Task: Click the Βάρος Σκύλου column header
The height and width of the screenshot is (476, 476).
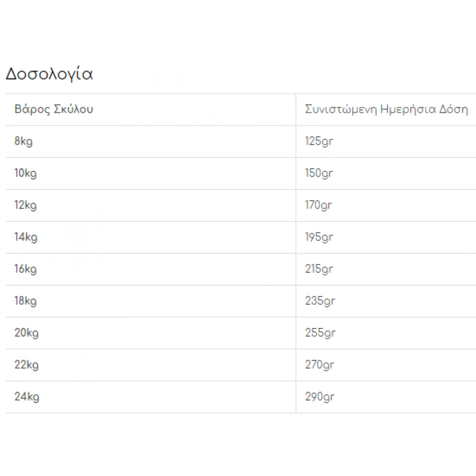Action: [x=54, y=109]
